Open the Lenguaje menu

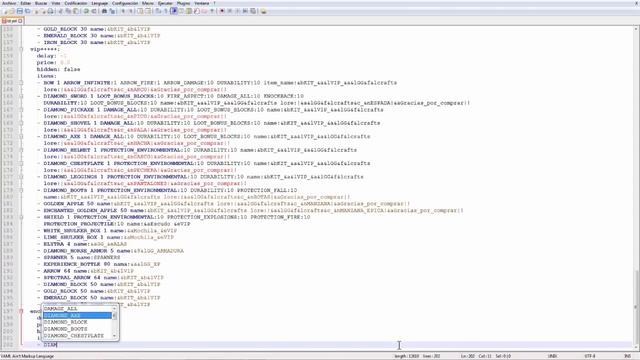[x=100, y=3]
